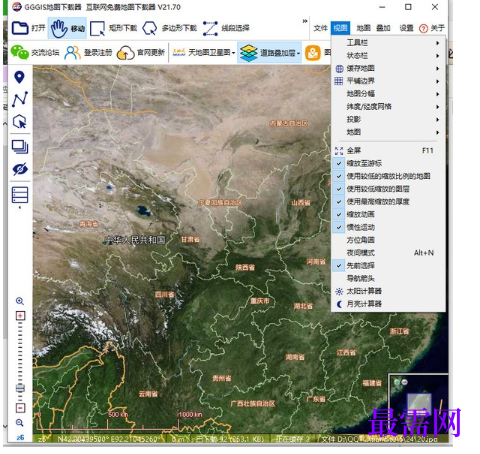
Task: Open the stacked layers sidebar icon
Action: 20,147
